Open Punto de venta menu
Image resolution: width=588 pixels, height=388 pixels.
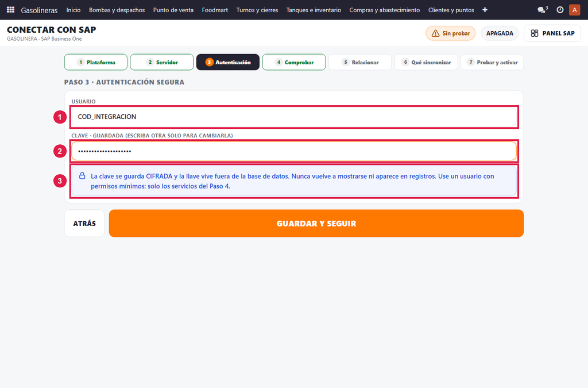[x=173, y=10]
